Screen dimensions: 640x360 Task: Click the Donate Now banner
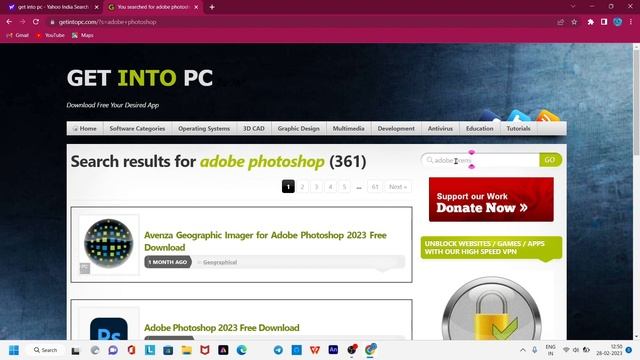[x=491, y=200]
